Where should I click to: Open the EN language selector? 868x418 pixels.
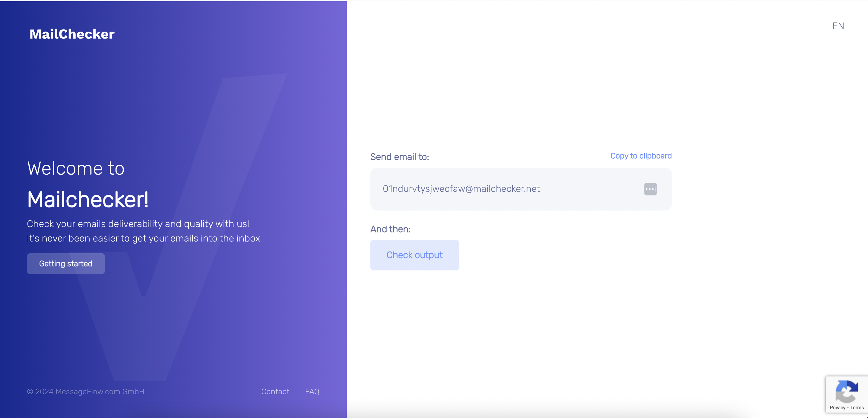[x=839, y=26]
